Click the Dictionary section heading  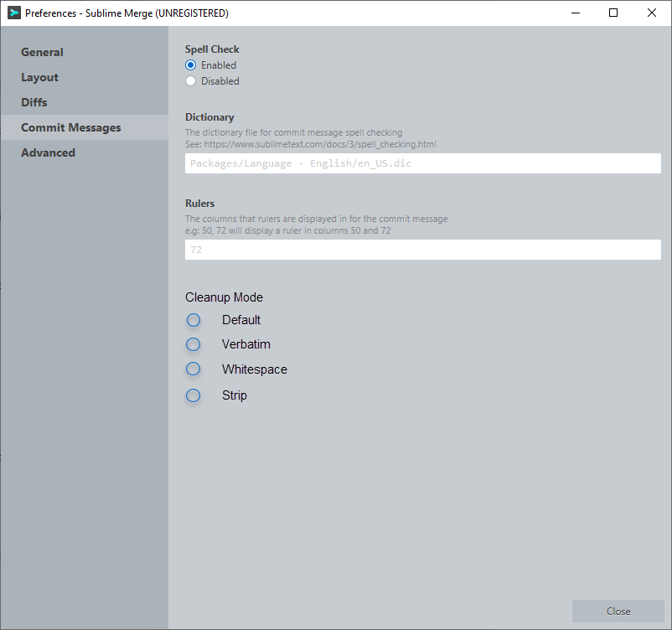point(209,116)
